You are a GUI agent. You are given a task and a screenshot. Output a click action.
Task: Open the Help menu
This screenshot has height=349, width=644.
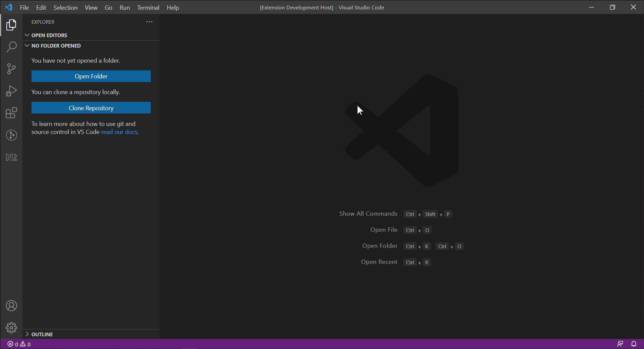coord(173,7)
